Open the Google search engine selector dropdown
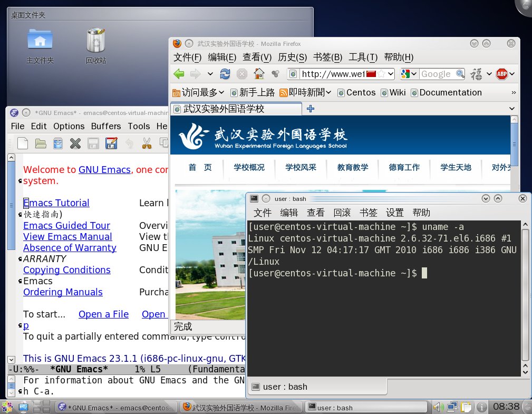 (x=409, y=74)
